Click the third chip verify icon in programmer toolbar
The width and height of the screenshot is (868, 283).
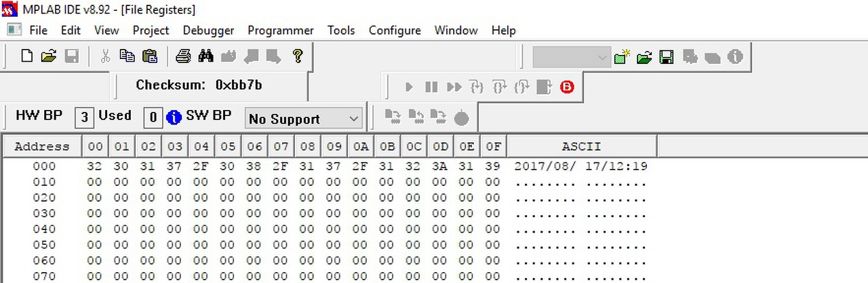click(438, 117)
